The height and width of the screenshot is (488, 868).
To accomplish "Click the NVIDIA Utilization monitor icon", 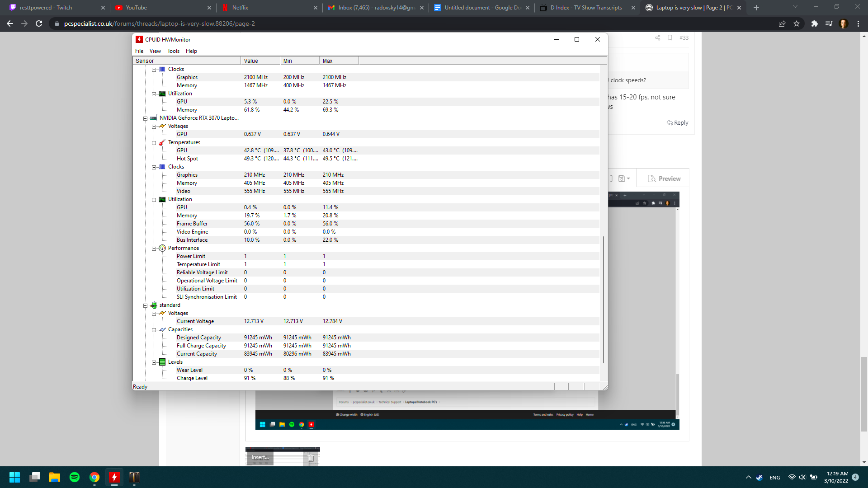I will pos(162,199).
